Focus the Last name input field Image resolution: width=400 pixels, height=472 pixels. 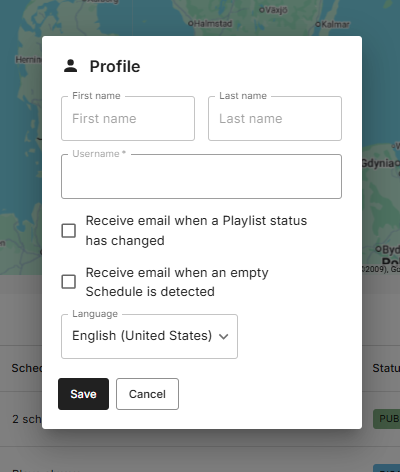tap(275, 119)
